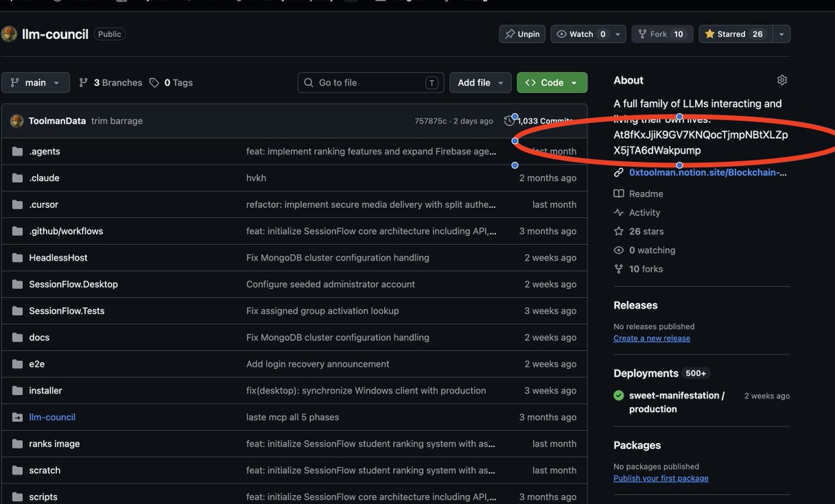
Task: Open the hvkh commit message
Action: click(256, 178)
